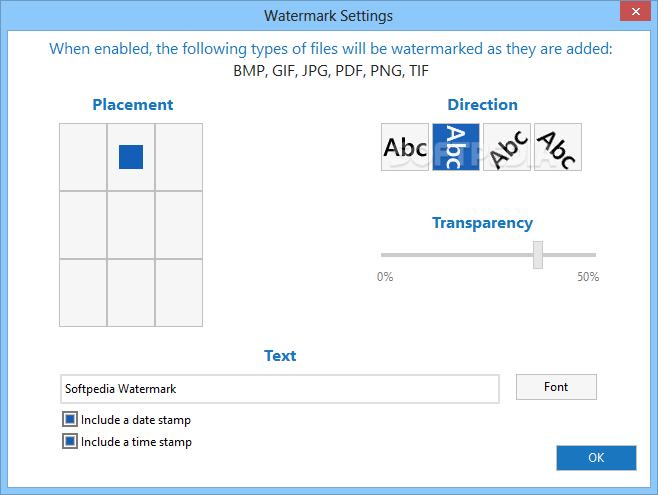Image resolution: width=658 pixels, height=495 pixels.
Task: Select top-right placement cell
Action: tap(179, 157)
